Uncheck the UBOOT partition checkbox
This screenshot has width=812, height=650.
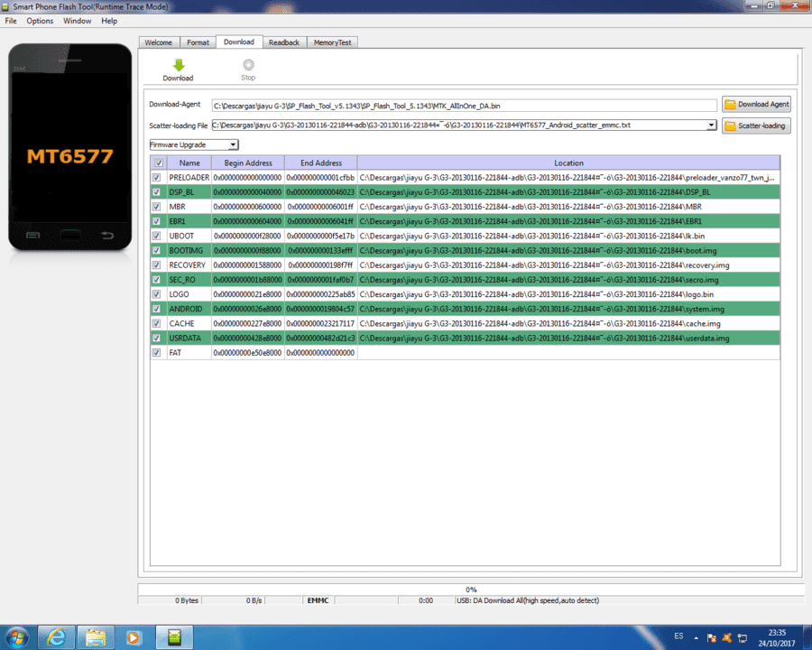click(156, 236)
